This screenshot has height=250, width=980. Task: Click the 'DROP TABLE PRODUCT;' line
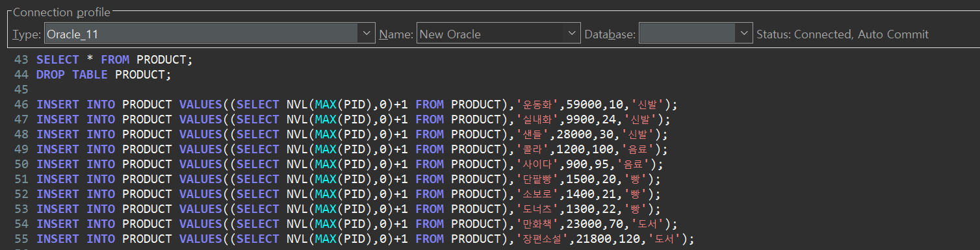point(104,75)
